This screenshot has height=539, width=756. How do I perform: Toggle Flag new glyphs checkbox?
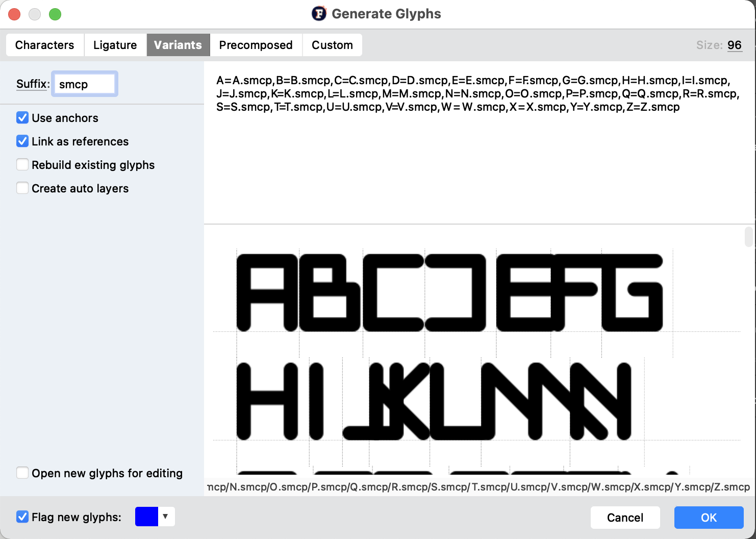click(x=22, y=517)
